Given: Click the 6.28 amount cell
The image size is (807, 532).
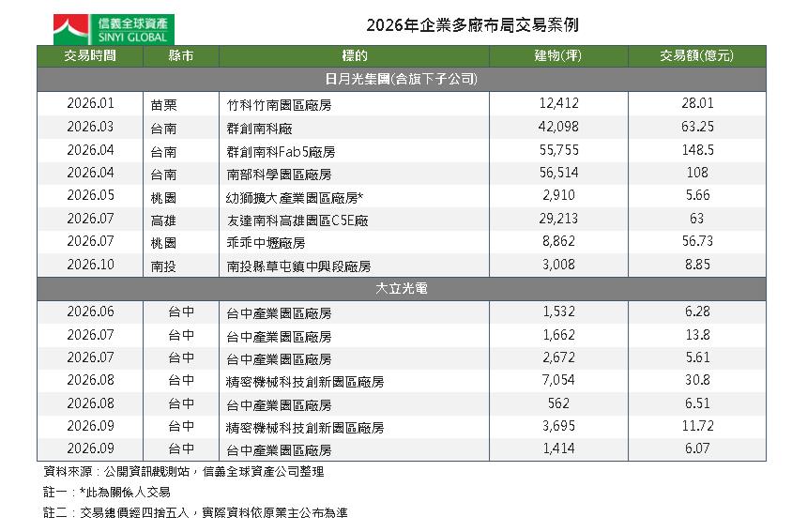Looking at the screenshot, I should point(697,312).
